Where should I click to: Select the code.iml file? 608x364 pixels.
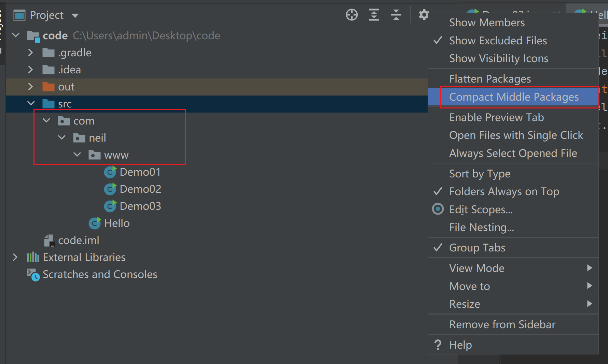[78, 240]
